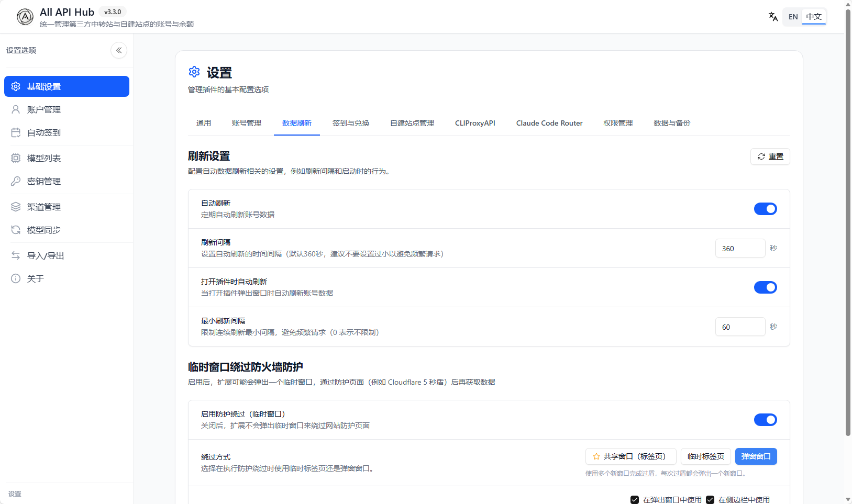Open the Claude Code Router tab
The height and width of the screenshot is (504, 852).
point(549,123)
